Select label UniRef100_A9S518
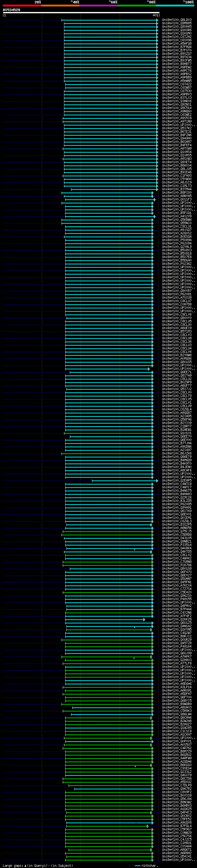Viewport: 197px width, 868px height. click(x=177, y=118)
